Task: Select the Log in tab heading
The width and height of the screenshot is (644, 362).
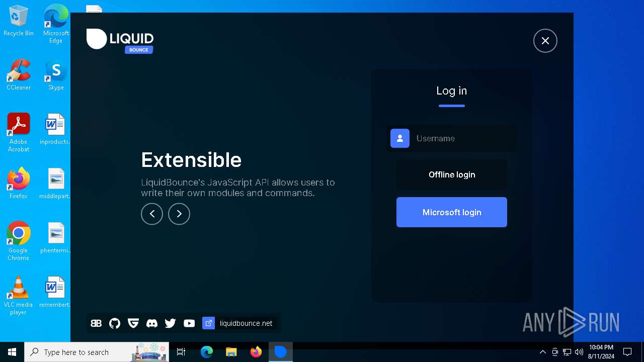Action: tap(452, 91)
